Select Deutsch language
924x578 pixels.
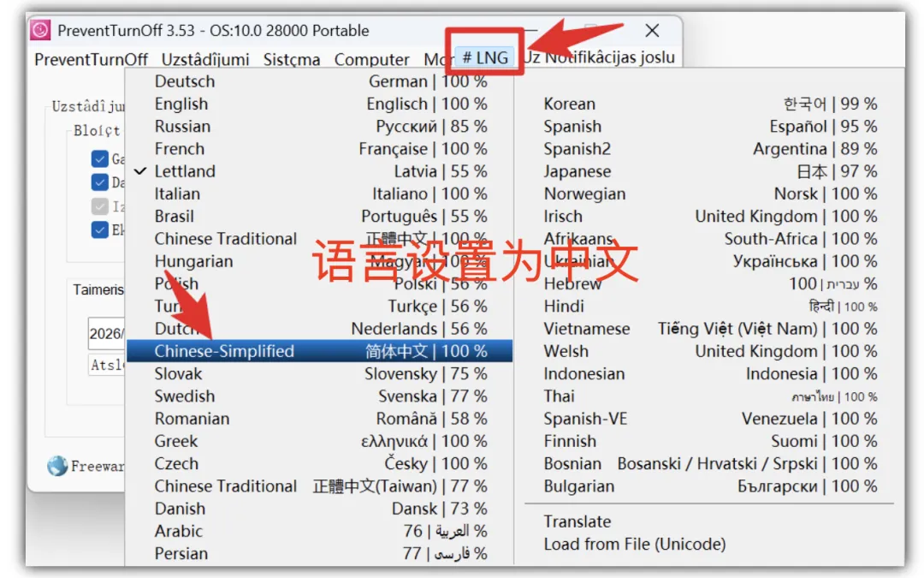(x=319, y=81)
